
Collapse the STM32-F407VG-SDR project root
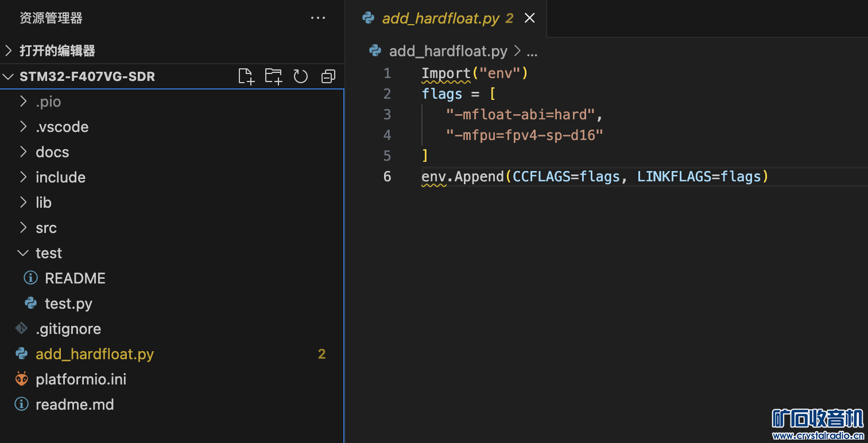(87, 76)
